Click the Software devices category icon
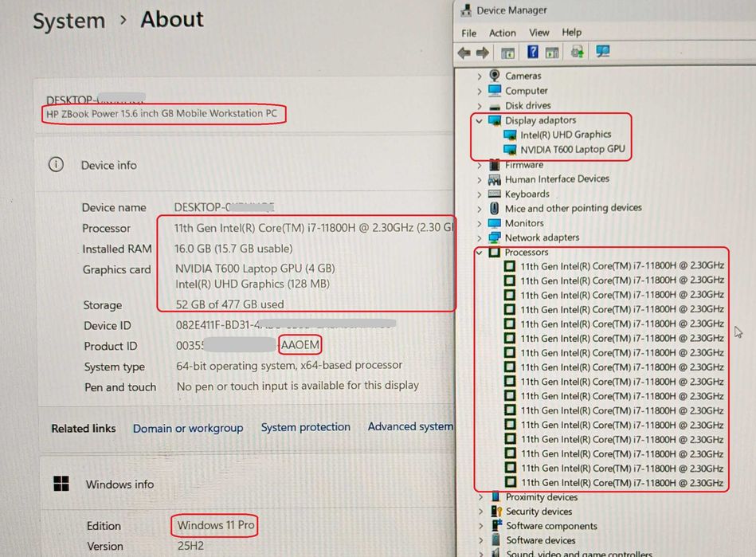756x557 pixels. 496,539
